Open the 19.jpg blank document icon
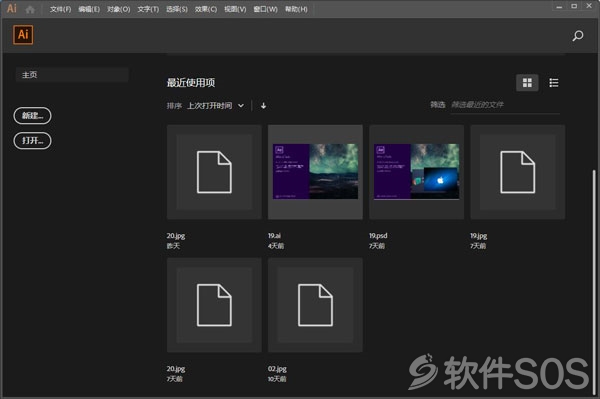Image resolution: width=600 pixels, height=399 pixels. (517, 172)
